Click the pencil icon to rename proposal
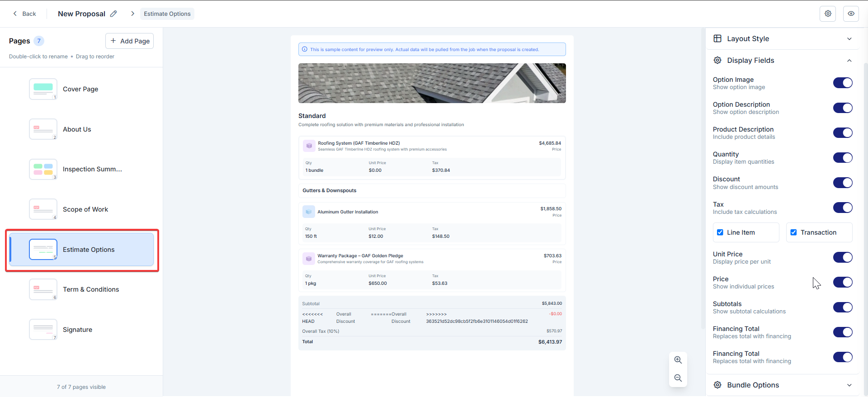This screenshot has width=868, height=397. pyautogui.click(x=113, y=14)
